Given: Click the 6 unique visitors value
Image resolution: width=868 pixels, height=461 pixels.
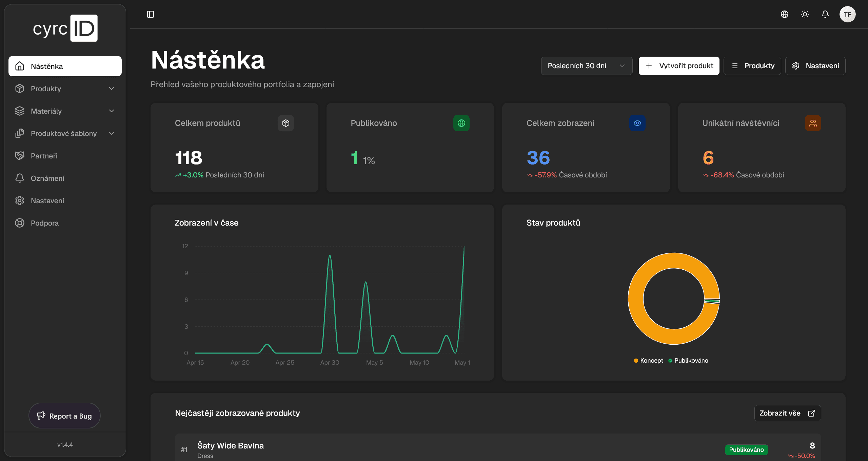Looking at the screenshot, I should pos(708,158).
